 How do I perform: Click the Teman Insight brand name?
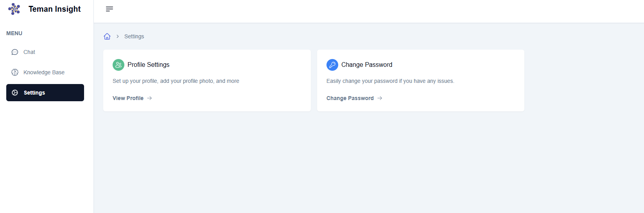click(55, 9)
